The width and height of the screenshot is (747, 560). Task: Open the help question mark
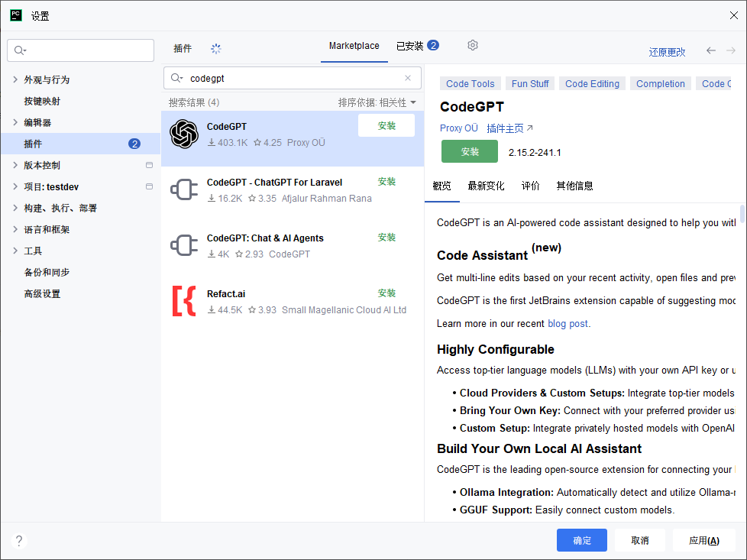pos(19,540)
